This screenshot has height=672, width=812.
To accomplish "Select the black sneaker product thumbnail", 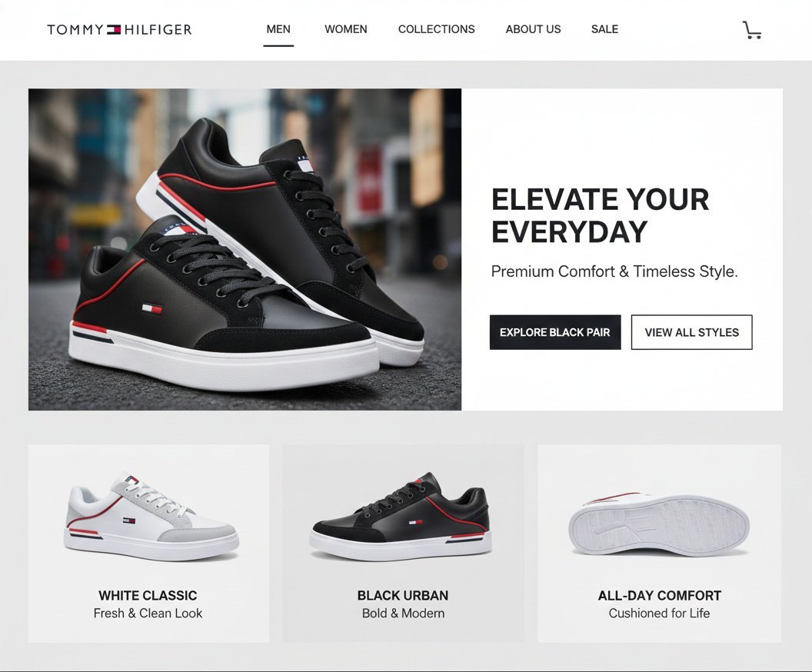I will [401, 517].
